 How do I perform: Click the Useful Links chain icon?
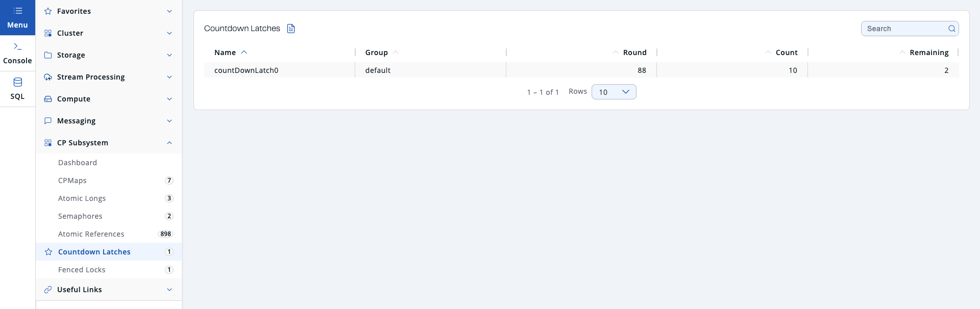[x=48, y=290]
